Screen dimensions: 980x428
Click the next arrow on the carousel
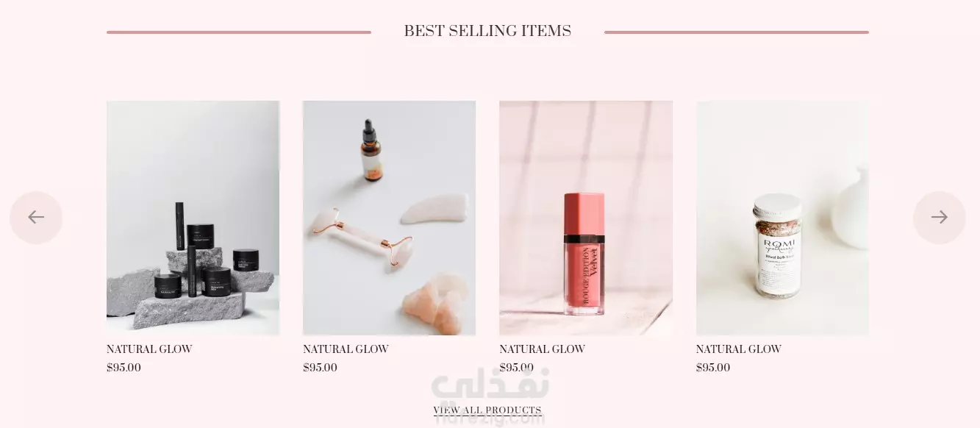939,217
